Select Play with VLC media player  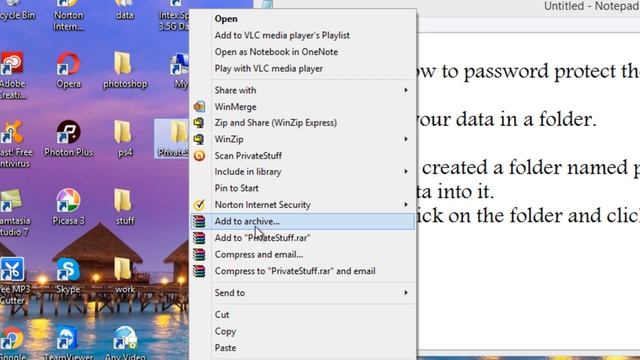coord(303,69)
